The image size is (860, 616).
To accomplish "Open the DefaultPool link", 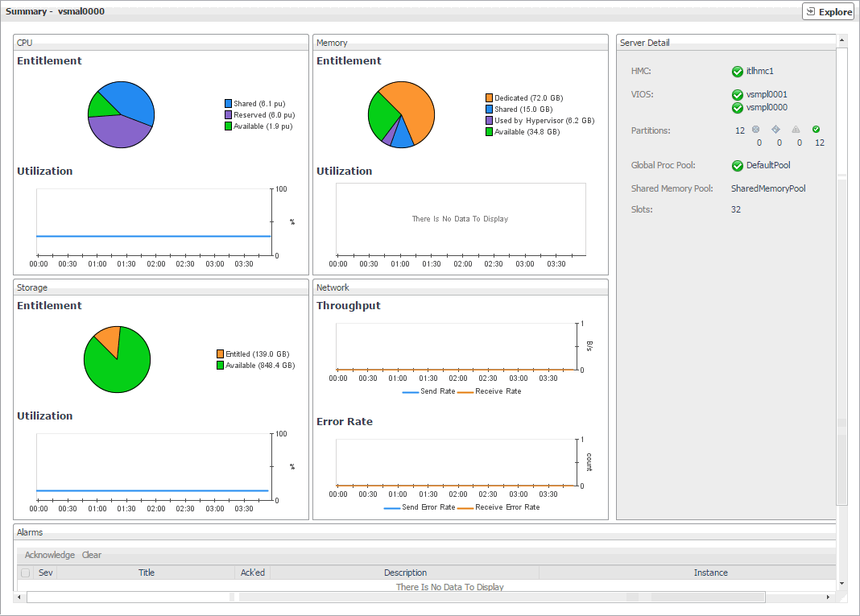I will [768, 166].
